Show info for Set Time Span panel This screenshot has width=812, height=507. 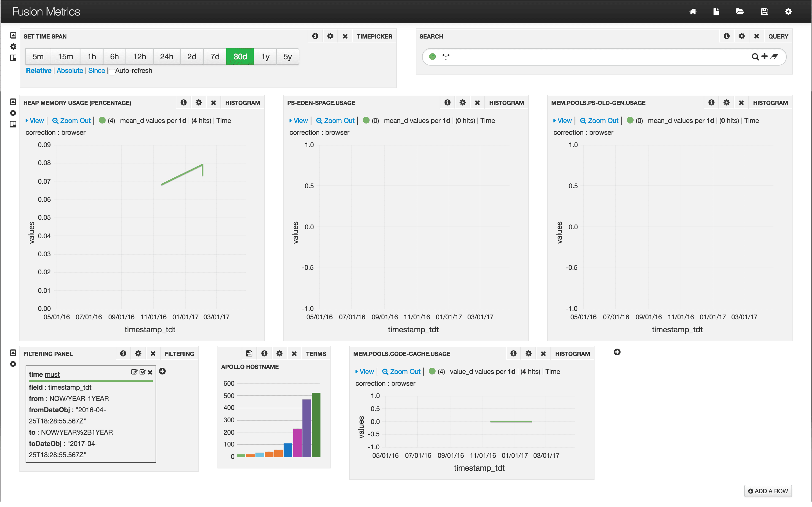(x=315, y=36)
